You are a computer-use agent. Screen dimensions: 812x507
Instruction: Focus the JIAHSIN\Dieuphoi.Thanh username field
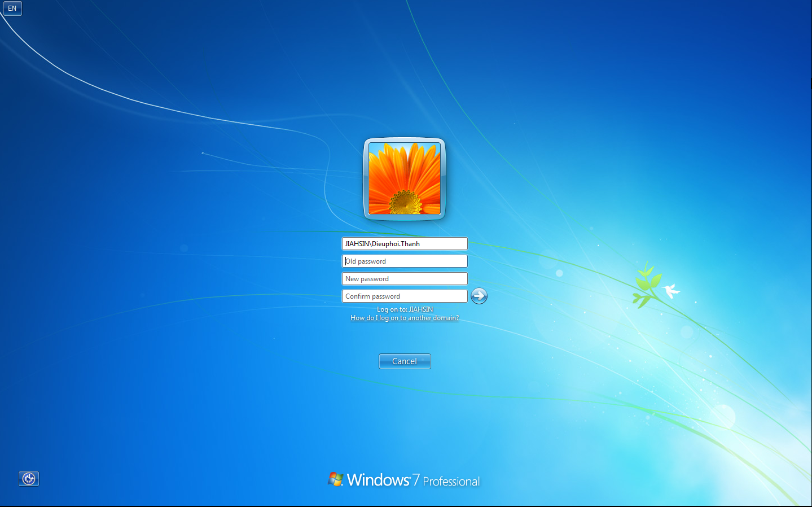pyautogui.click(x=405, y=244)
